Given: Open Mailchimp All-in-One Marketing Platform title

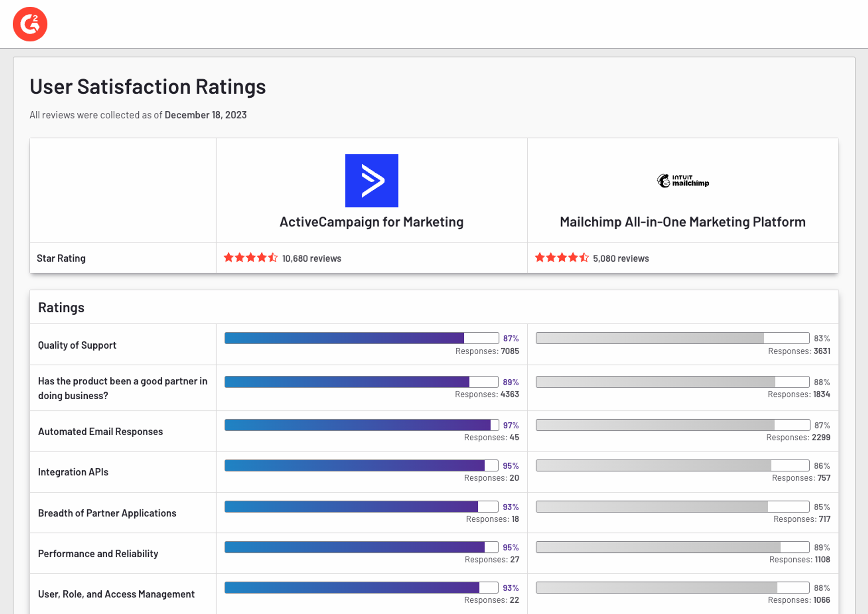Looking at the screenshot, I should click(683, 222).
